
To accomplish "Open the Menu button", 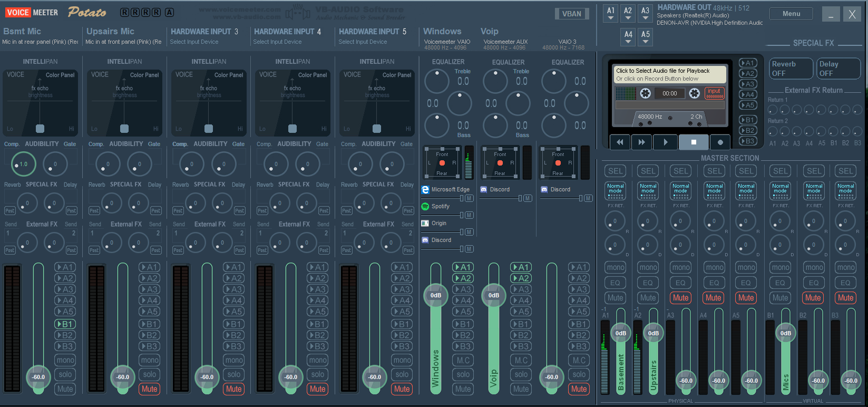I will point(791,14).
